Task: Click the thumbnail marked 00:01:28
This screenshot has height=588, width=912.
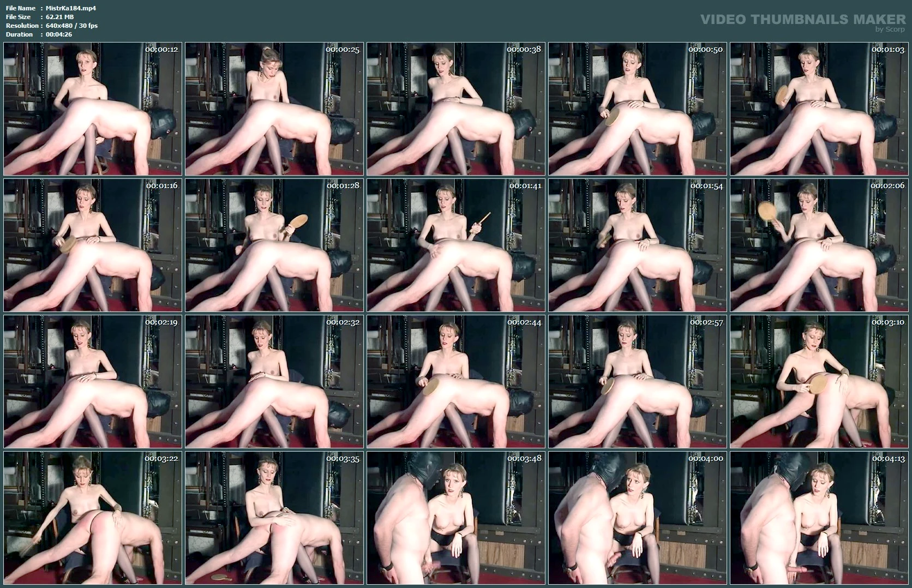Action: (x=274, y=245)
